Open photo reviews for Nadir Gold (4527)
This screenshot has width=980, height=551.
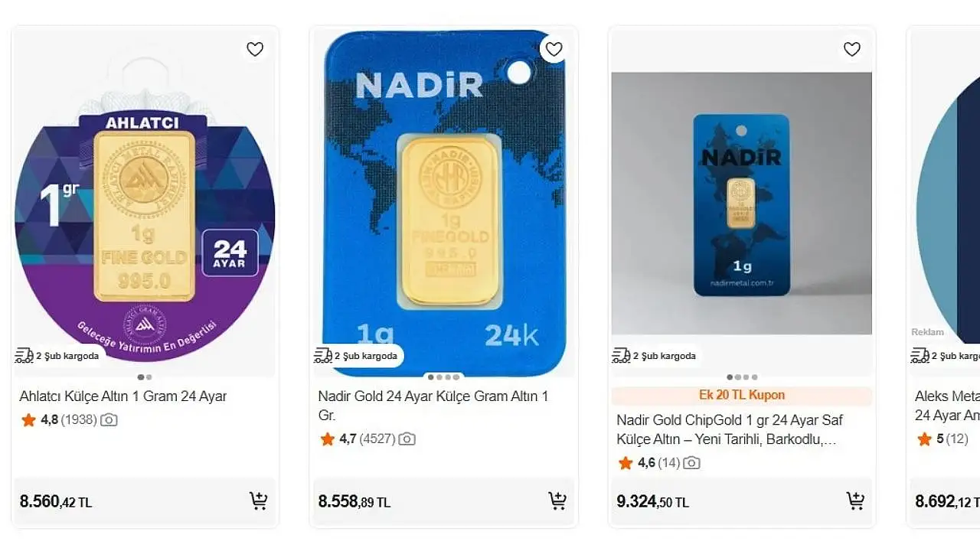pos(407,439)
